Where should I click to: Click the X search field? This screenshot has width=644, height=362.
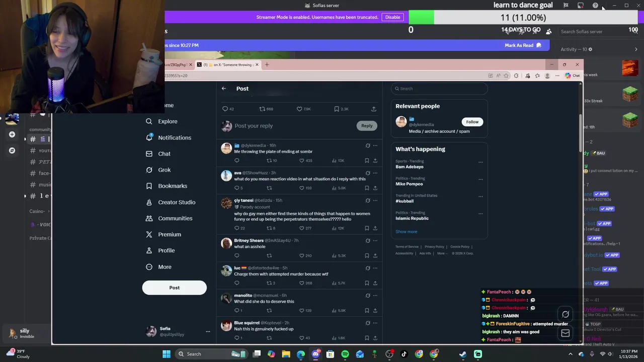coord(439,88)
